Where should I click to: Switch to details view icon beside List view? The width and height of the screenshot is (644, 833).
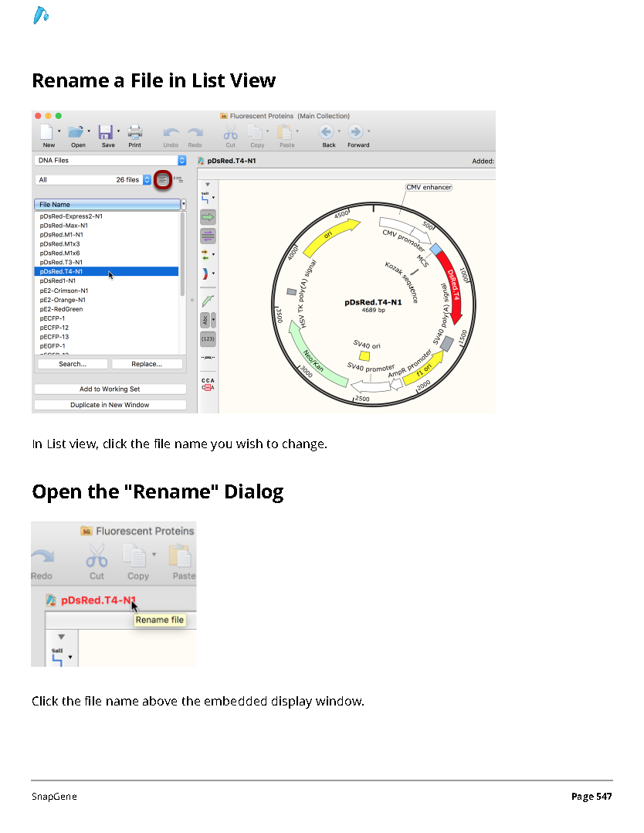coord(178,180)
